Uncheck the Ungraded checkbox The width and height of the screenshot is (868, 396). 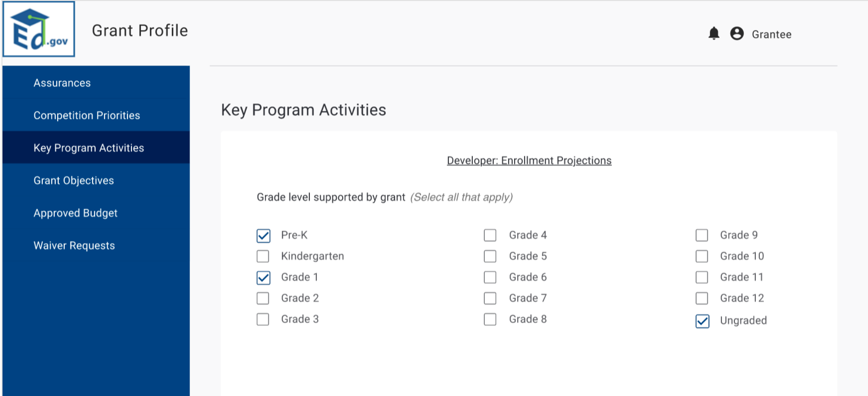(x=702, y=321)
